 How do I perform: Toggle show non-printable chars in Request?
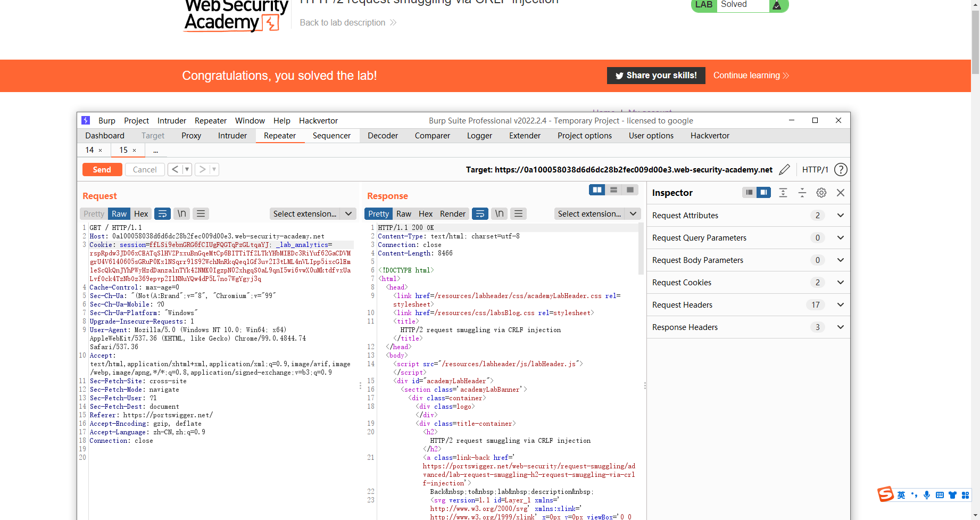click(x=181, y=213)
